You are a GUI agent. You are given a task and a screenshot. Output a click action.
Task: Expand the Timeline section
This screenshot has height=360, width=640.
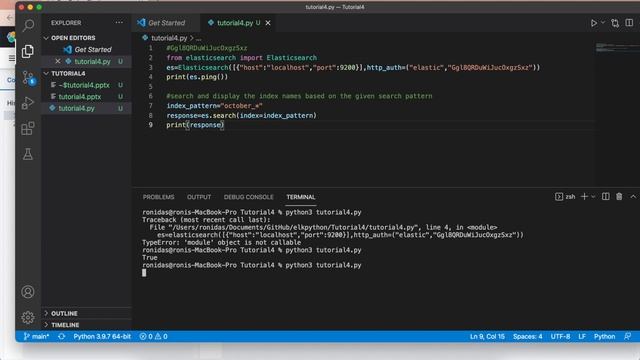(65, 325)
